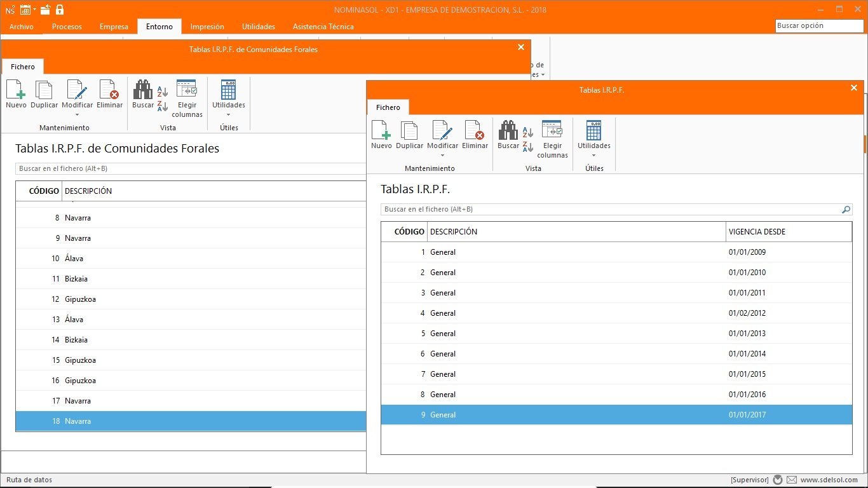868x488 pixels.
Task: Click Eliminar icon in Tablas I.R.P.F. window
Action: click(475, 130)
